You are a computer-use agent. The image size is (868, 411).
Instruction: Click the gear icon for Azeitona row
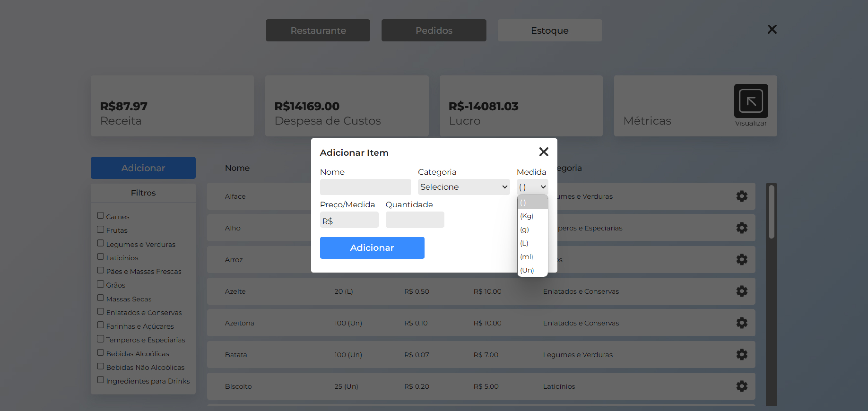click(x=741, y=323)
